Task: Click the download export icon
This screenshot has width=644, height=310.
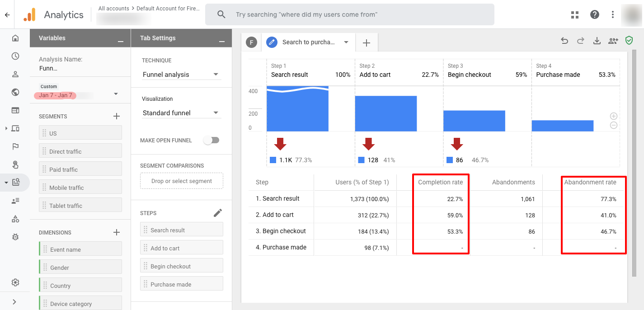Action: 597,41
